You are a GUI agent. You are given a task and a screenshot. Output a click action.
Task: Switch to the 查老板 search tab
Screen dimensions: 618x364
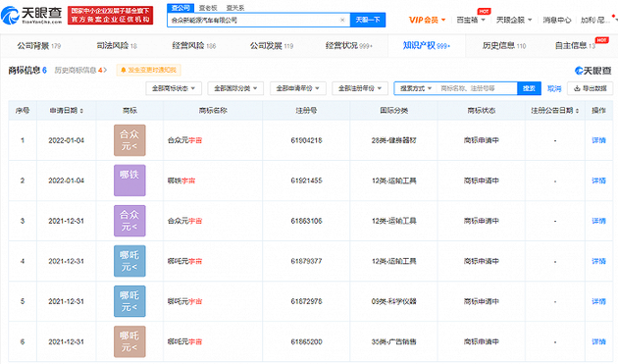(208, 8)
